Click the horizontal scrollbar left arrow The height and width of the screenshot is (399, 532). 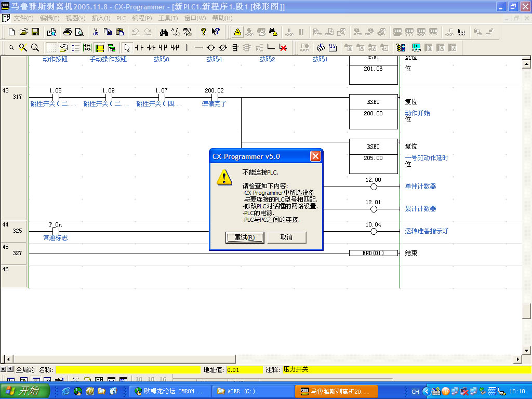coord(8,359)
